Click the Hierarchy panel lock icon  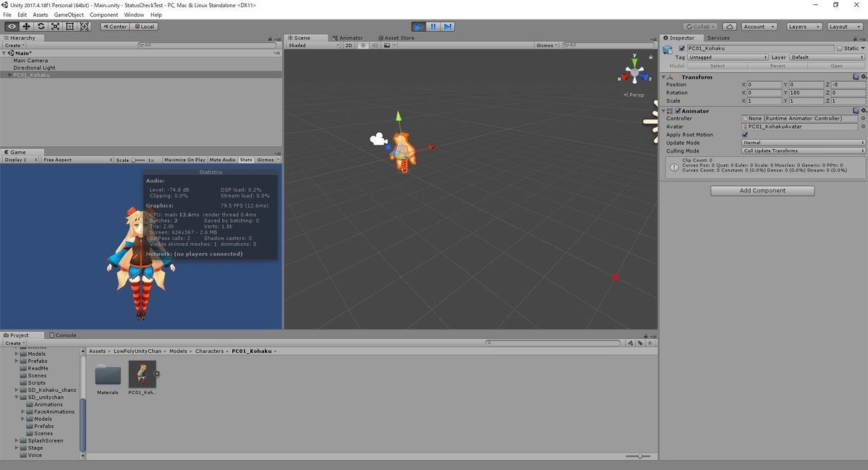tap(270, 38)
